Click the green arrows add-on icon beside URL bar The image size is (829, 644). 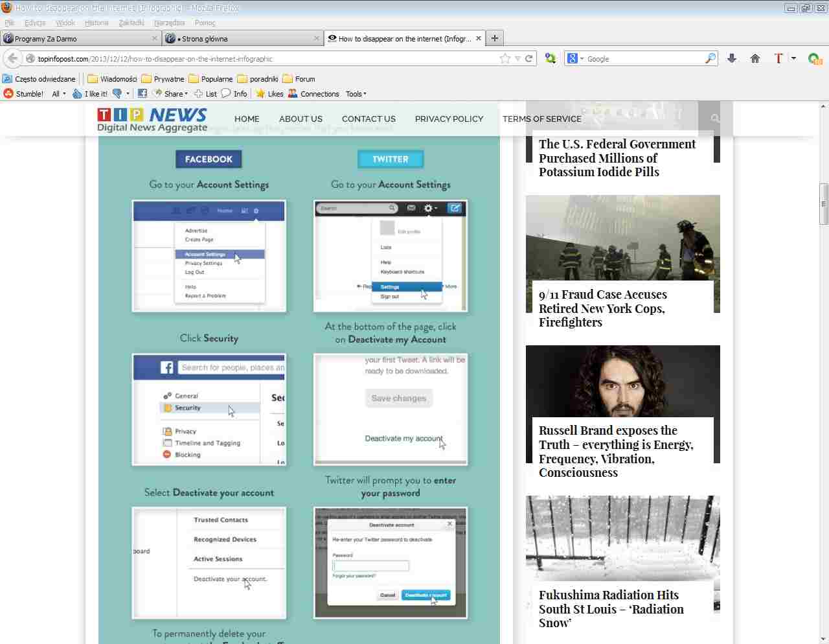click(551, 58)
